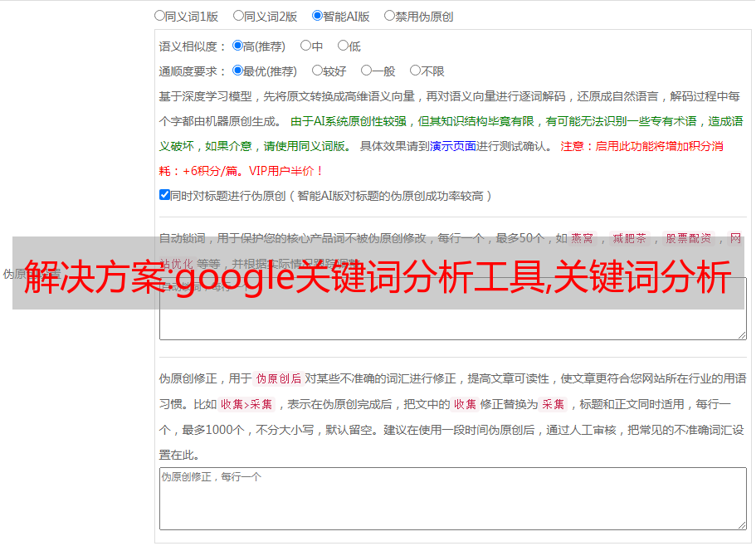Select the 同义词2版 radio option
Screen dimensions: 756x546
[x=238, y=16]
